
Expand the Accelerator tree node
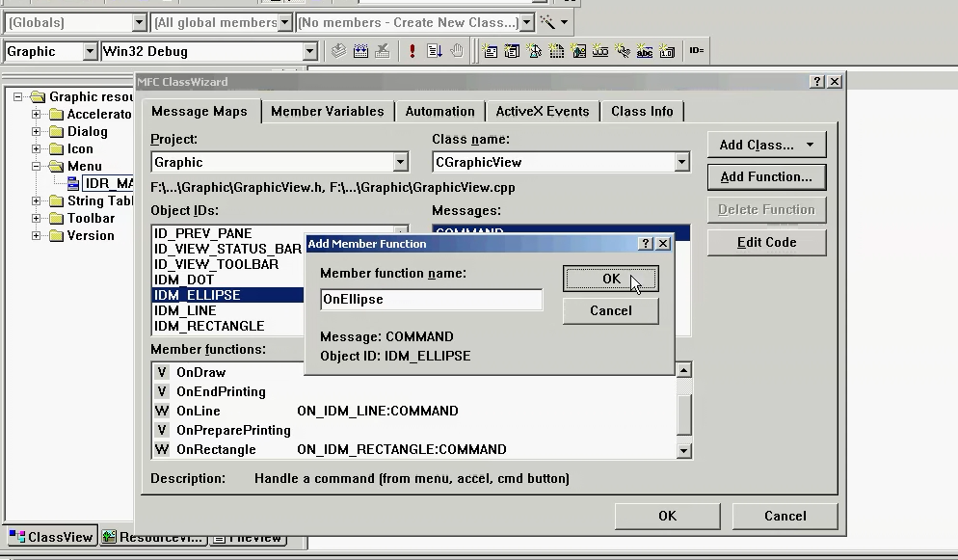(36, 114)
